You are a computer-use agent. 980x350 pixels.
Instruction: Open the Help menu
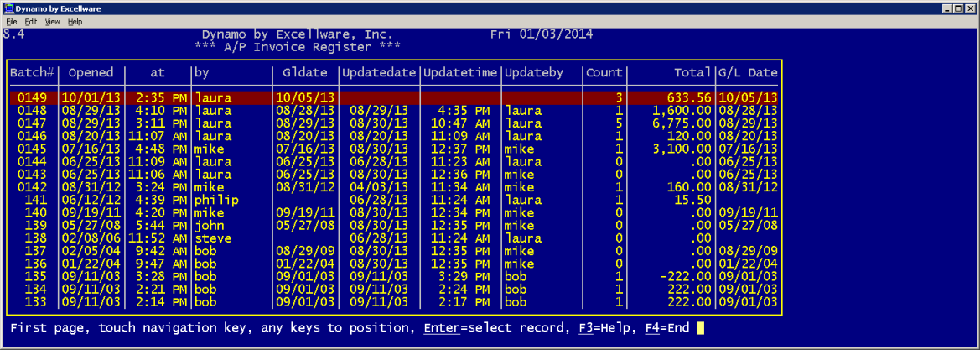[x=75, y=21]
